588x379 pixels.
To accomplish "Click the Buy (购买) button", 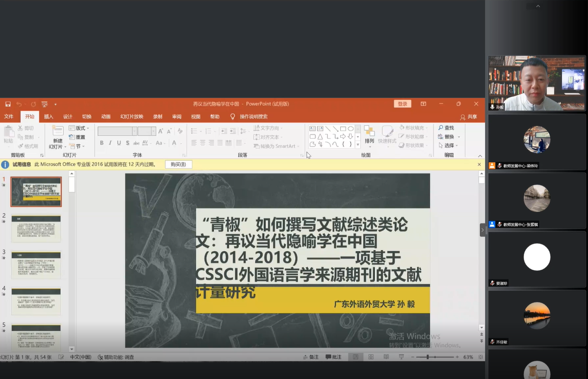I will [178, 164].
